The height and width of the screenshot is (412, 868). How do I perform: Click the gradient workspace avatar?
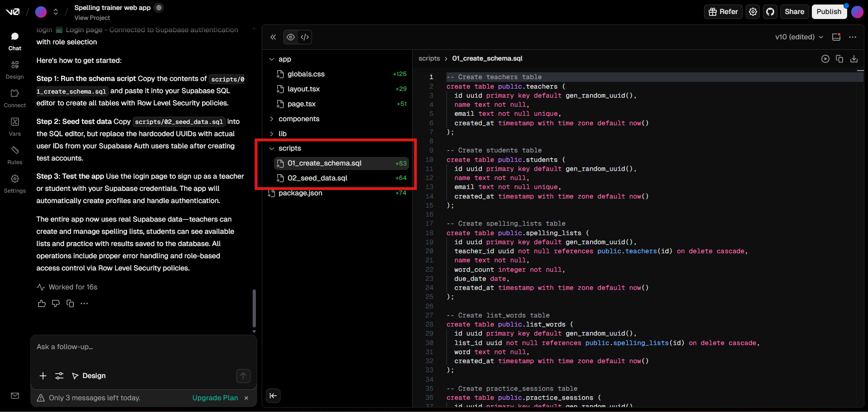pos(41,12)
